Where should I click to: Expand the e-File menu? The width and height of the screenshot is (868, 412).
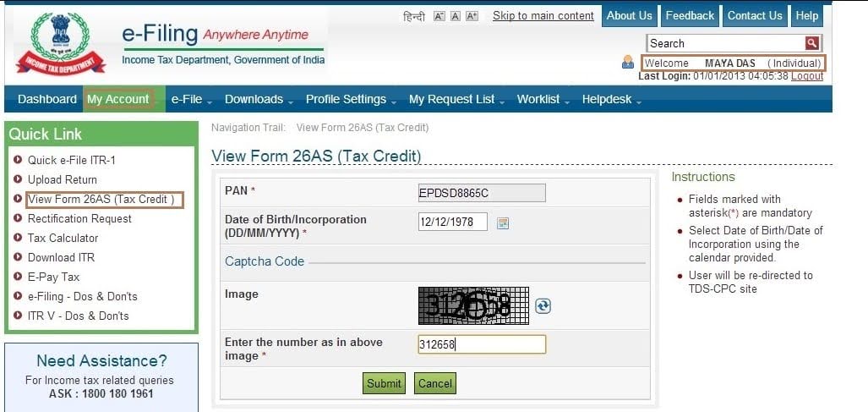192,100
